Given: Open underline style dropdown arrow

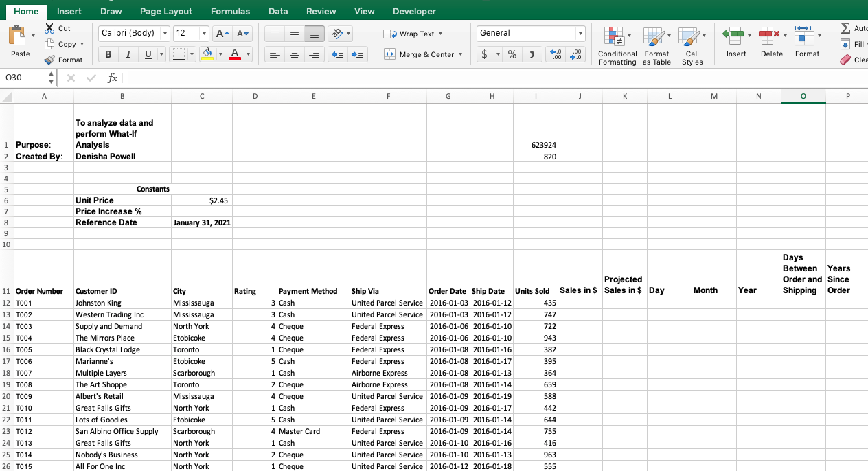Looking at the screenshot, I should [160, 54].
